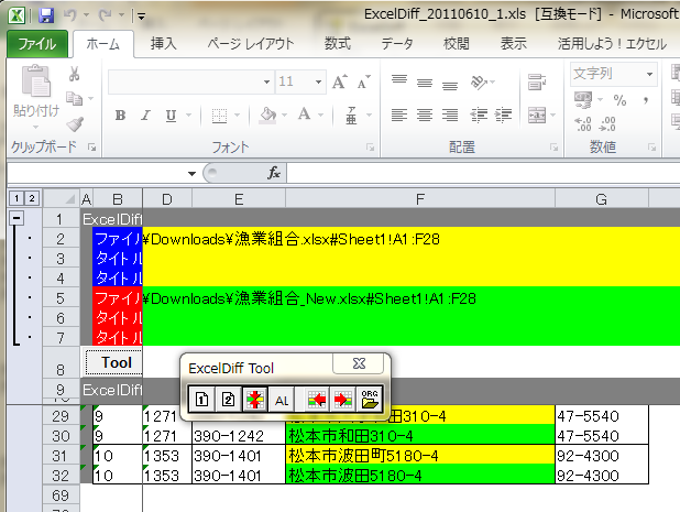The image size is (680, 512).
Task: Click the decrease decimal icon
Action: click(x=607, y=124)
